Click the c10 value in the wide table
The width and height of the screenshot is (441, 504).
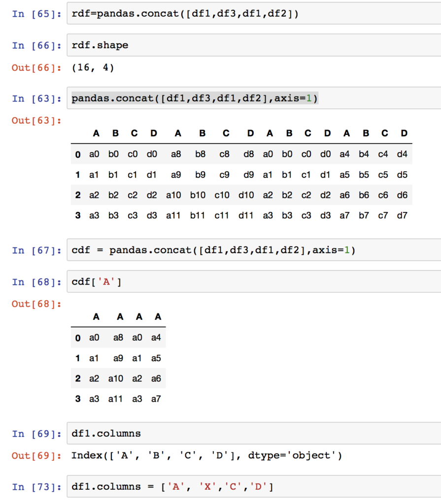click(222, 195)
